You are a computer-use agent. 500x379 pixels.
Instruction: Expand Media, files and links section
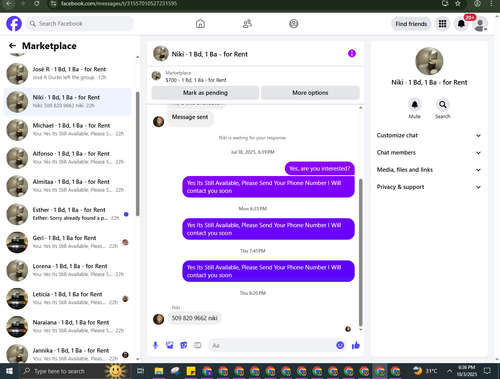(429, 170)
